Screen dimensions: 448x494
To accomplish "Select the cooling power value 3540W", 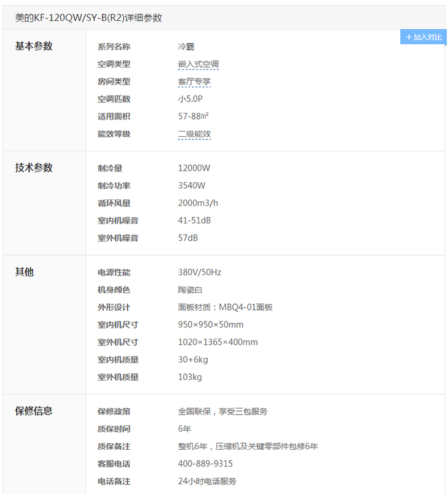I will click(192, 186).
